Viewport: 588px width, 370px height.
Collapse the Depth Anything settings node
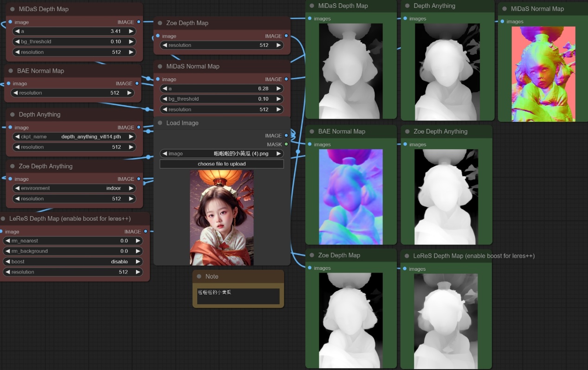pyautogui.click(x=13, y=115)
